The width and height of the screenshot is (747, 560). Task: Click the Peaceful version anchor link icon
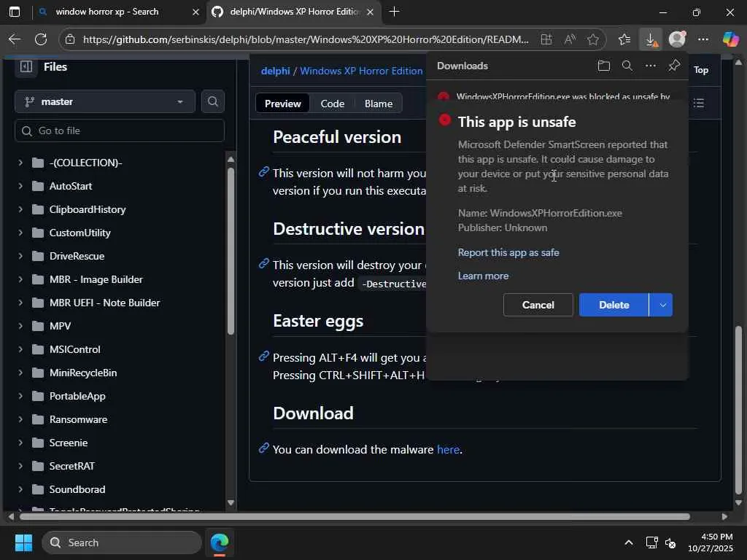tap(263, 172)
